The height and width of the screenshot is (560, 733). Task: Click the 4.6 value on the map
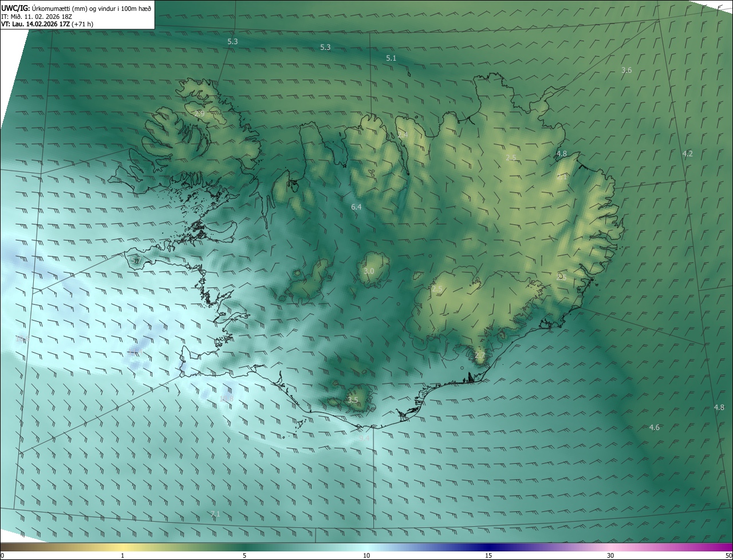654,427
